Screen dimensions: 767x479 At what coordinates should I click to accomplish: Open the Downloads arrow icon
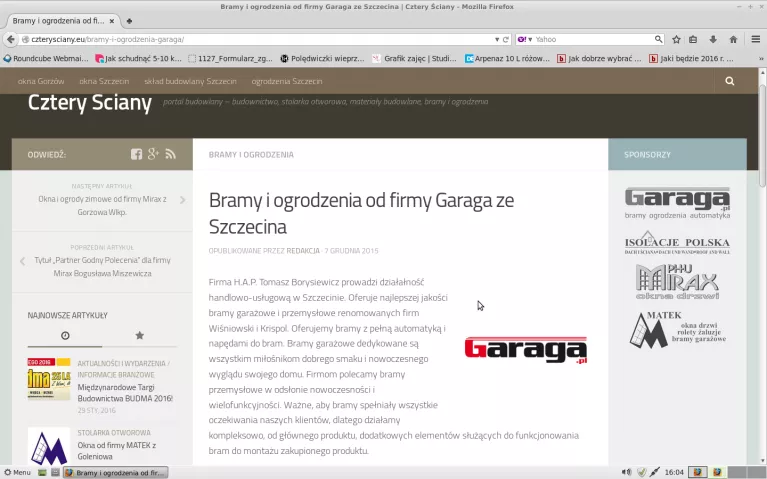point(713,39)
